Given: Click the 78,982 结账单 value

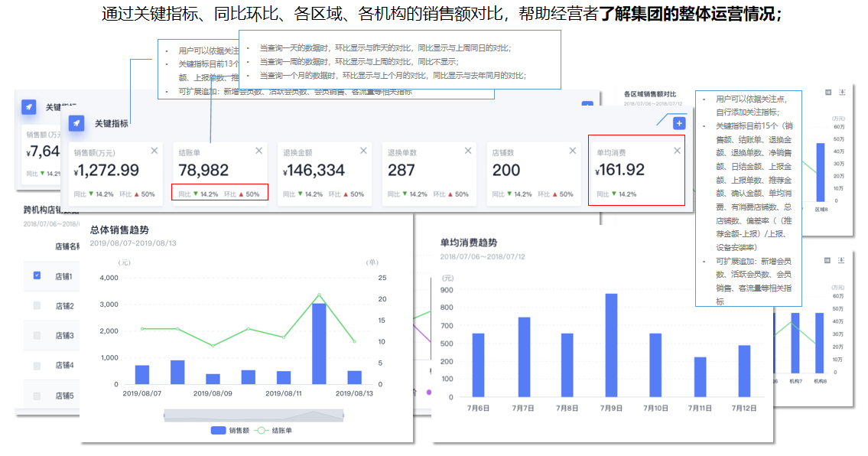Looking at the screenshot, I should (x=203, y=170).
